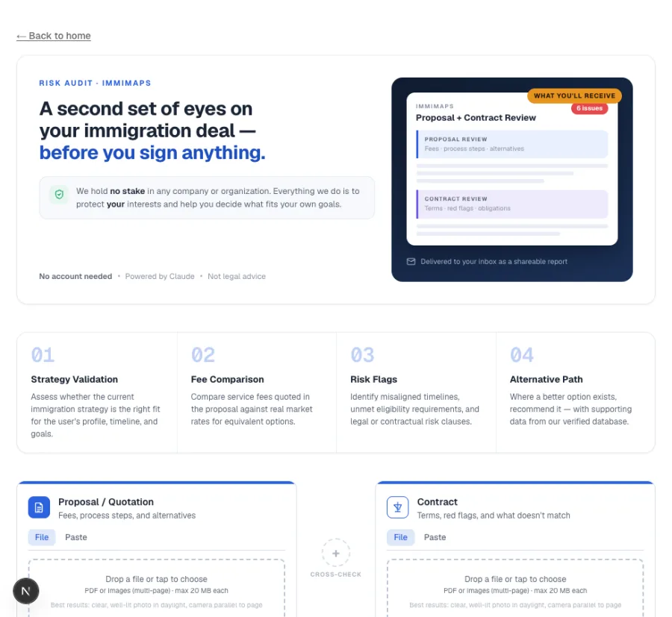The width and height of the screenshot is (672, 617).
Task: Click Terms, red flags, and what doesn't match
Action: click(494, 516)
